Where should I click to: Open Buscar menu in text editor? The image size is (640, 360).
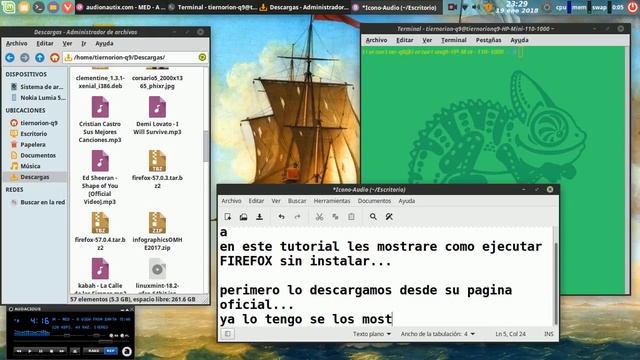297,201
